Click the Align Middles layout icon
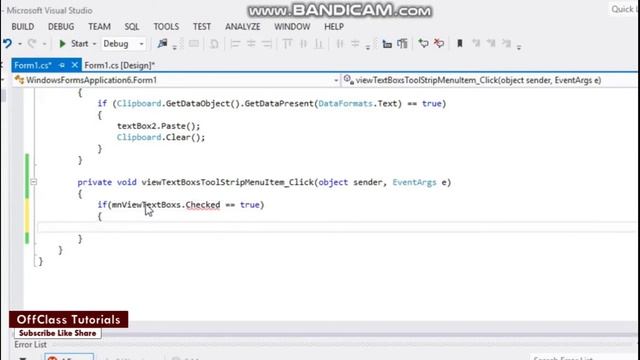 point(303,44)
